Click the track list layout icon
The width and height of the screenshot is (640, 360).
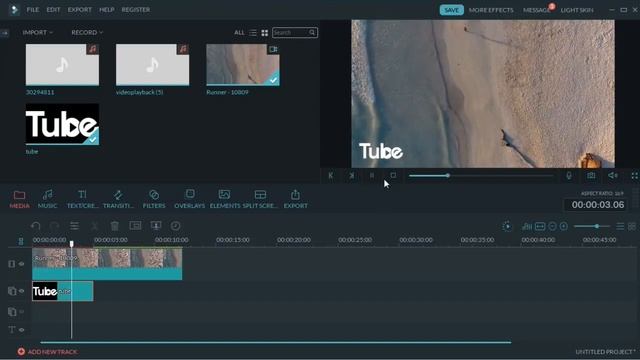click(x=620, y=226)
